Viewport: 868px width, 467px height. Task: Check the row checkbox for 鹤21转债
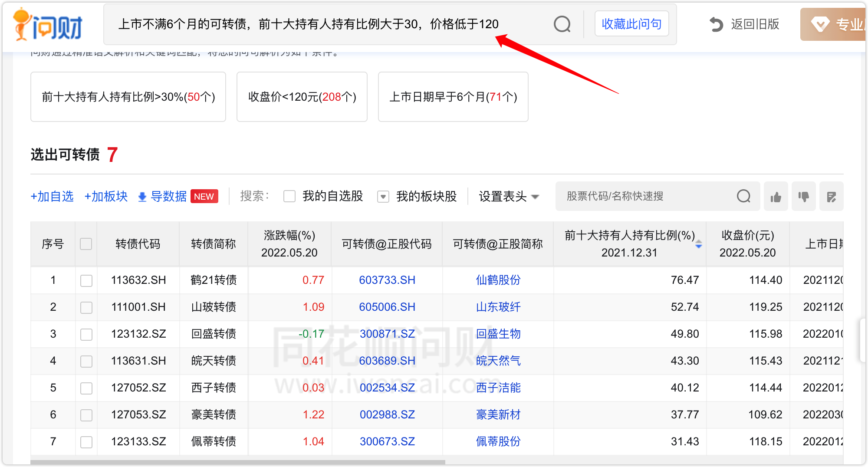tap(86, 280)
